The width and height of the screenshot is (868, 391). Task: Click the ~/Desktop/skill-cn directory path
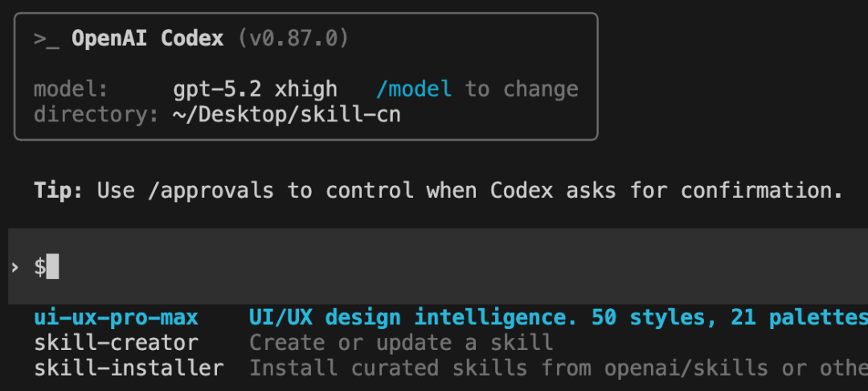[x=286, y=114]
